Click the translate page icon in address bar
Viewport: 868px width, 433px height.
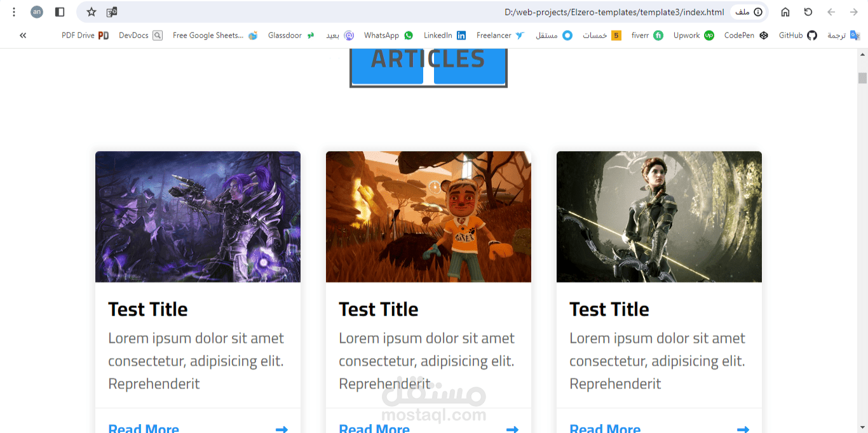(112, 12)
